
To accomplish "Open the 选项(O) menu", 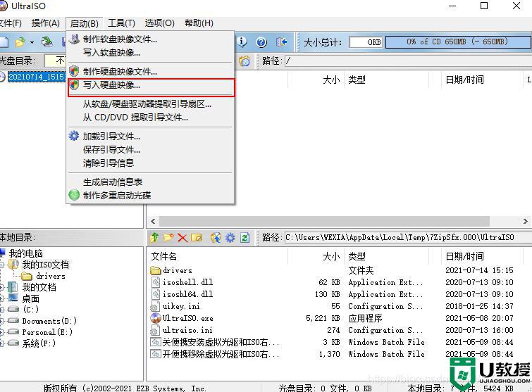I will click(159, 23).
